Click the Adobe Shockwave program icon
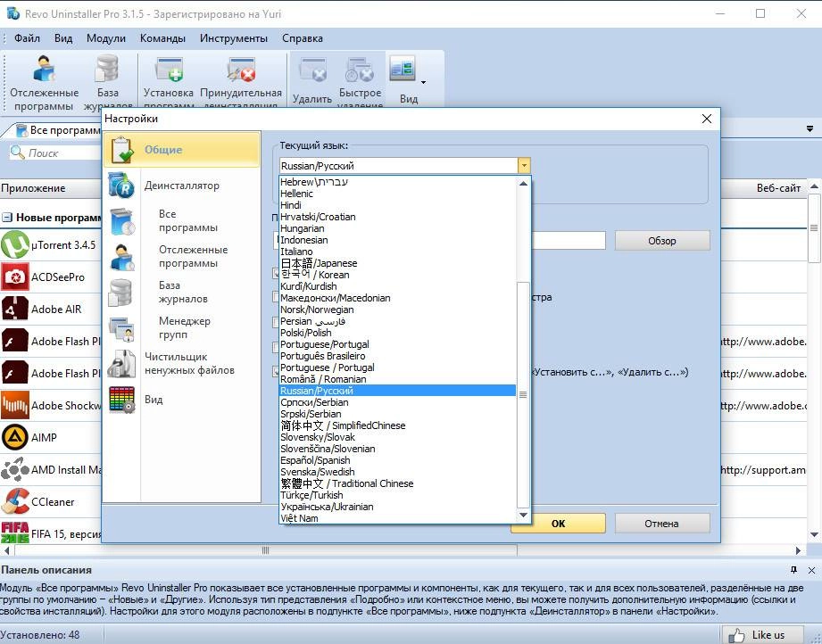The image size is (822, 644). (x=14, y=405)
